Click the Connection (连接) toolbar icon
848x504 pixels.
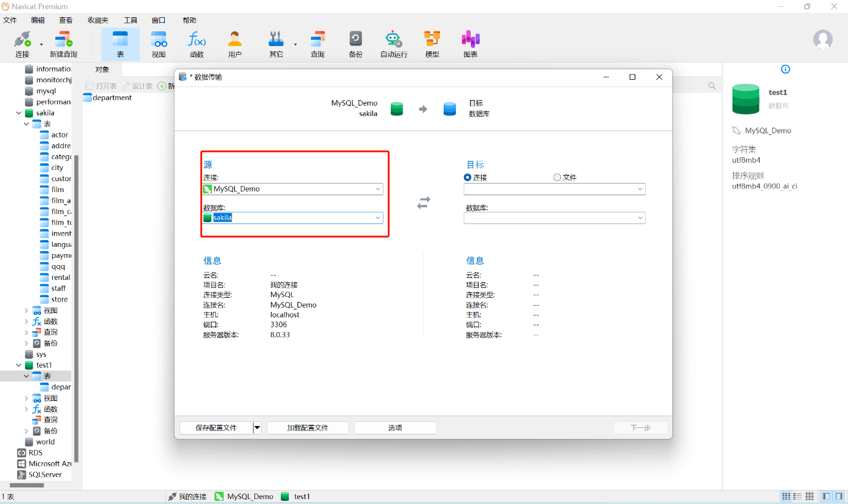click(22, 44)
